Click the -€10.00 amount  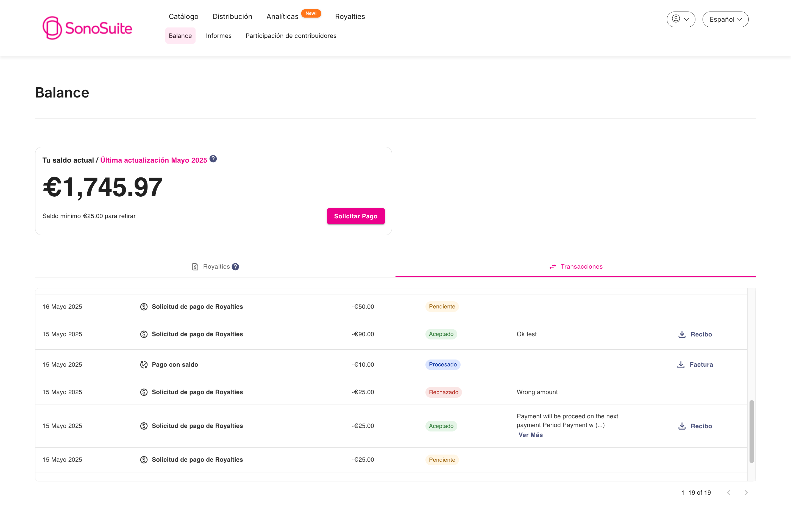click(363, 365)
